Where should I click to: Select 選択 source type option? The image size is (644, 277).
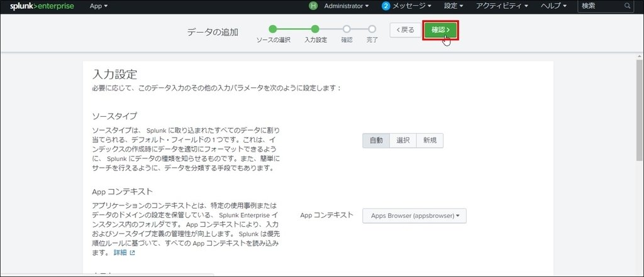[403, 141]
